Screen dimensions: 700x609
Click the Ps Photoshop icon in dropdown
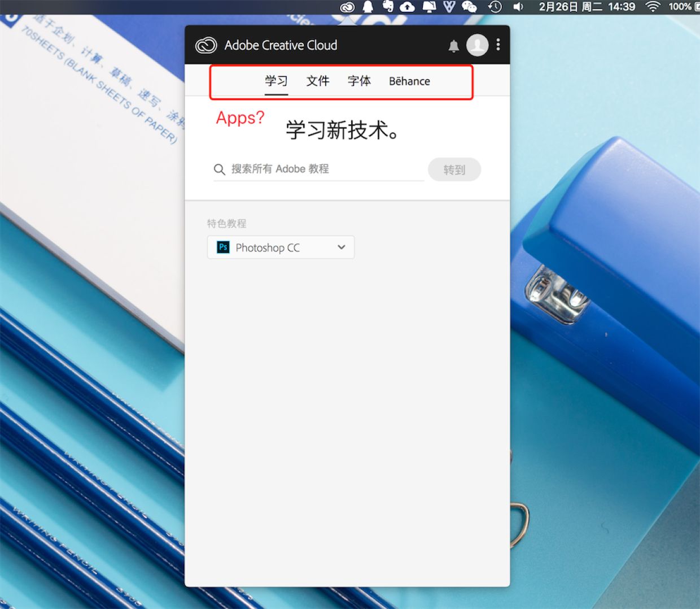(x=224, y=247)
